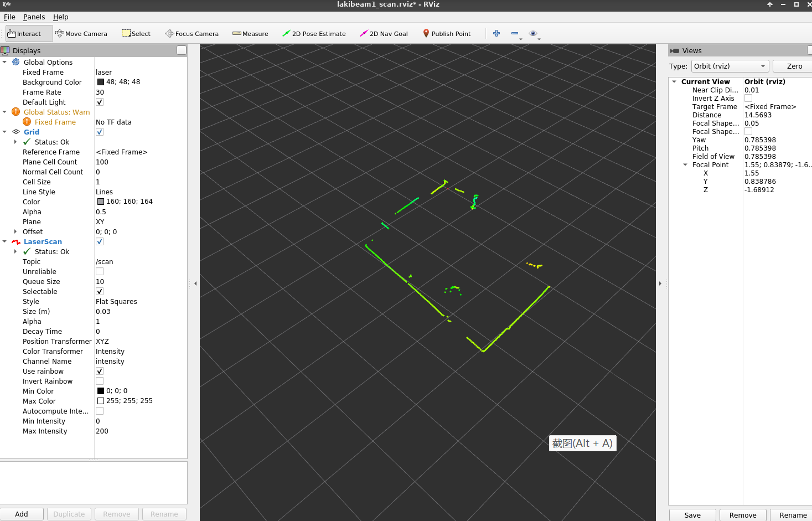Pick the Measure tool
812x521 pixels.
click(250, 34)
